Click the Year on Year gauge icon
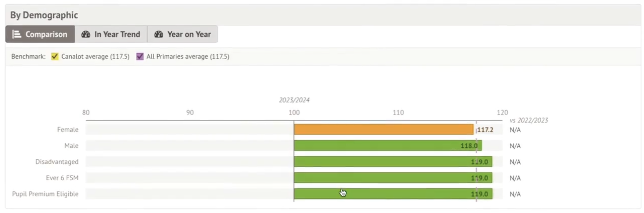Image resolution: width=644 pixels, height=213 pixels. 159,34
